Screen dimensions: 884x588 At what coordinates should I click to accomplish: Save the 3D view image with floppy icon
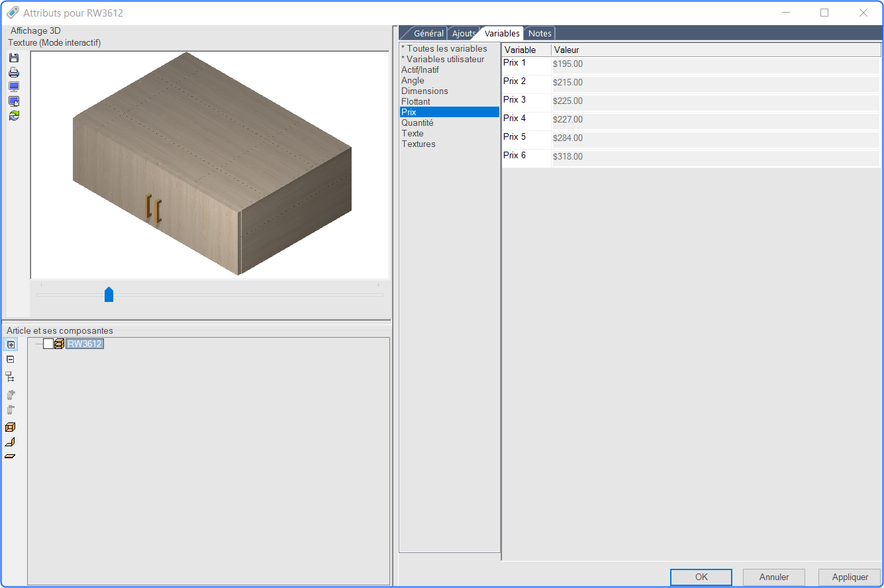pos(14,58)
